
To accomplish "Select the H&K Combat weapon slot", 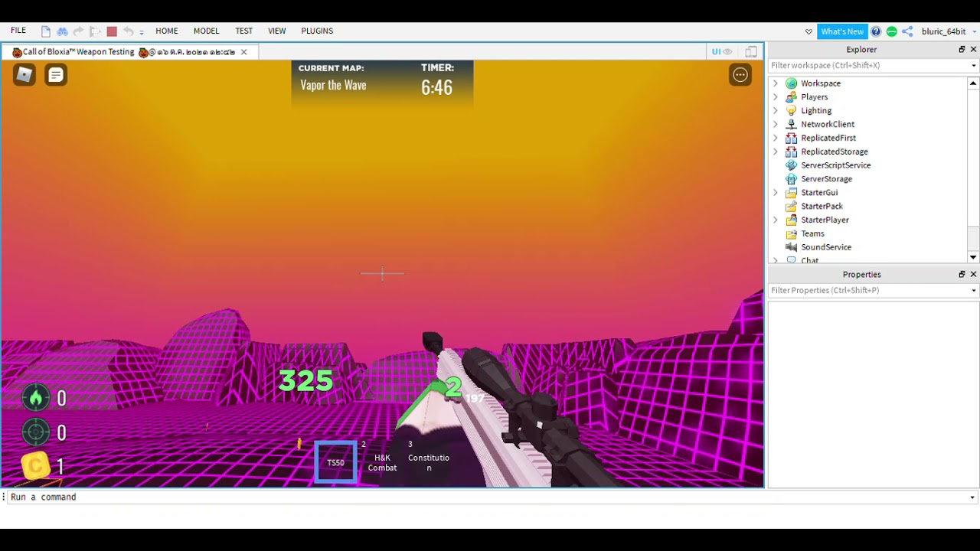I will click(x=382, y=462).
